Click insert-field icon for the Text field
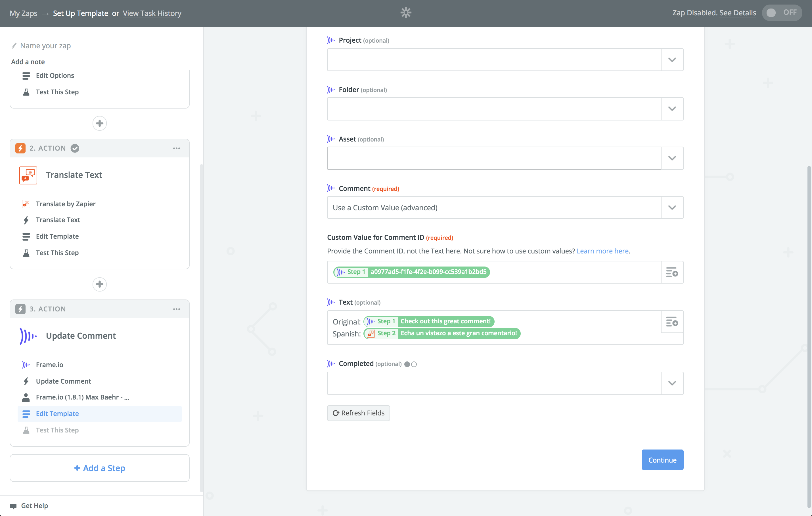This screenshot has width=812, height=516. pos(672,322)
